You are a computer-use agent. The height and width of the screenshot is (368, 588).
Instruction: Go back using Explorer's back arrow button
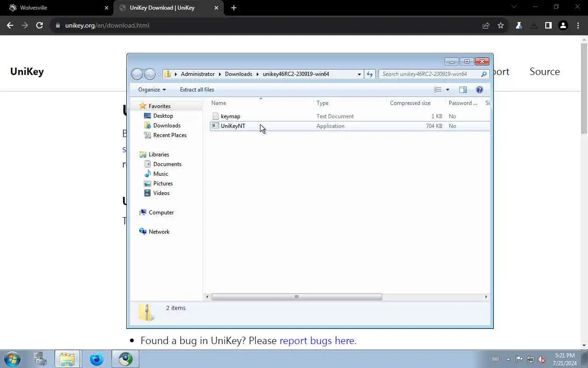pyautogui.click(x=137, y=74)
